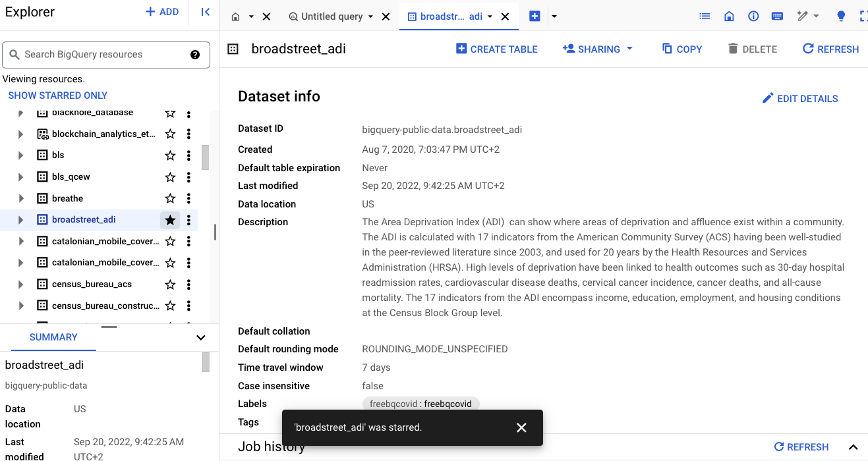Show keyboard shortcuts icon

pyautogui.click(x=777, y=16)
